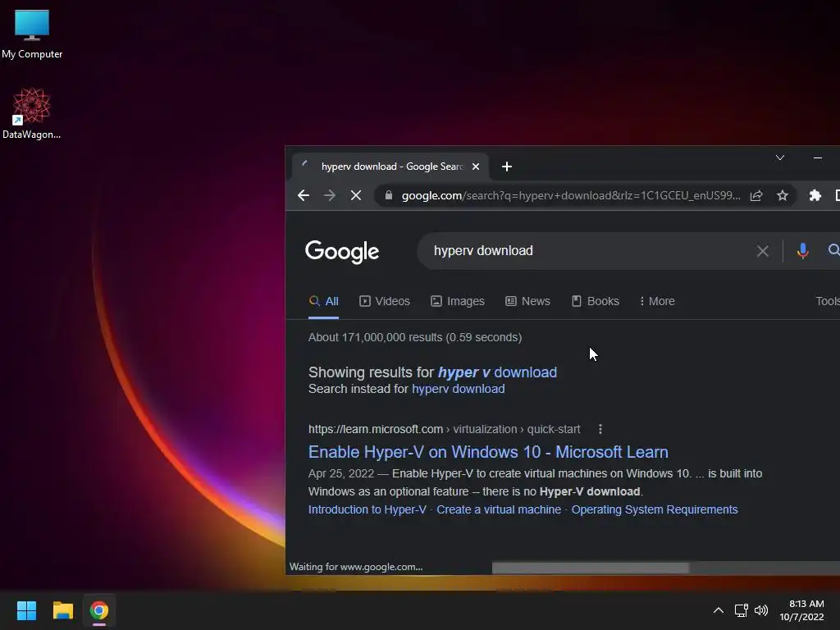Open three-dot menu beside learn.microsoft.com result
Image resolution: width=840 pixels, height=630 pixels.
coord(600,429)
